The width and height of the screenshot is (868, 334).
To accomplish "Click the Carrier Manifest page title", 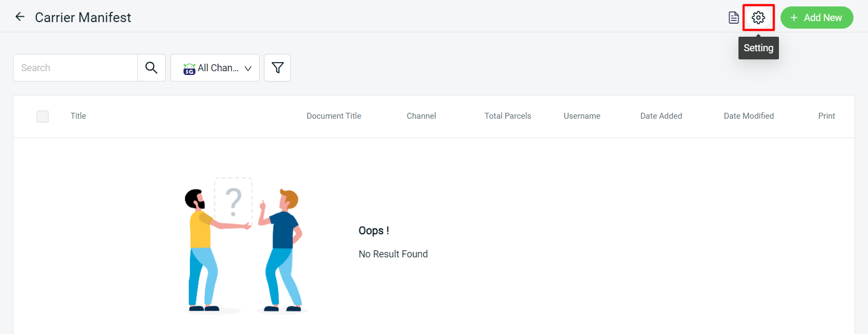I will pyautogui.click(x=83, y=18).
